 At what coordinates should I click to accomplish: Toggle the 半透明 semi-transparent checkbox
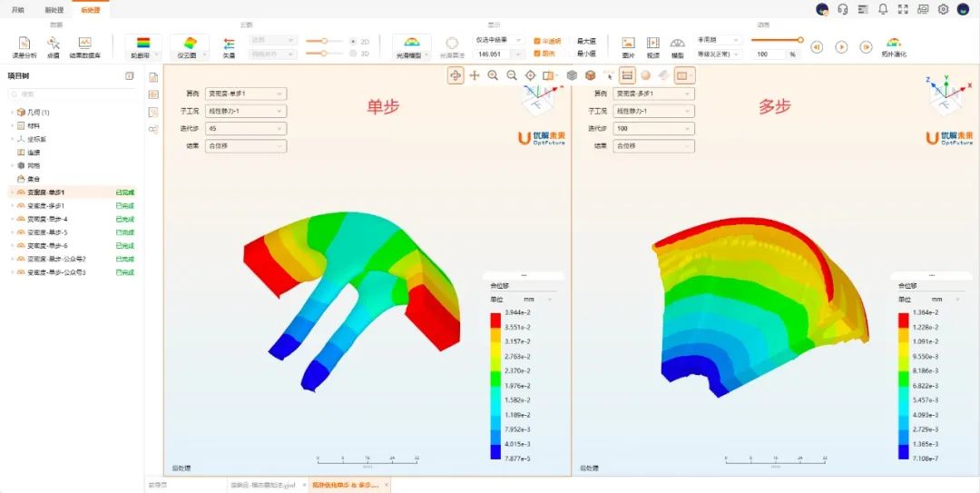coord(537,41)
